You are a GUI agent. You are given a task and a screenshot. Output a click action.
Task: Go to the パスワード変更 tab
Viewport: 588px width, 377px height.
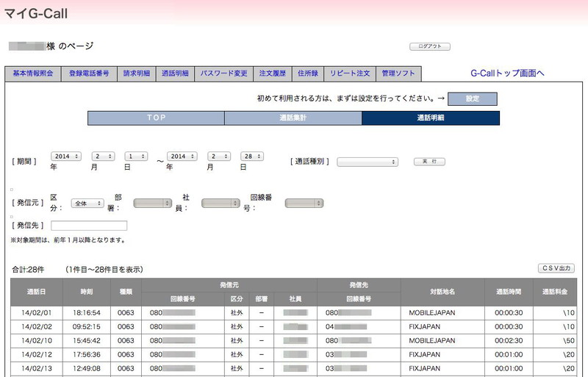coord(224,73)
